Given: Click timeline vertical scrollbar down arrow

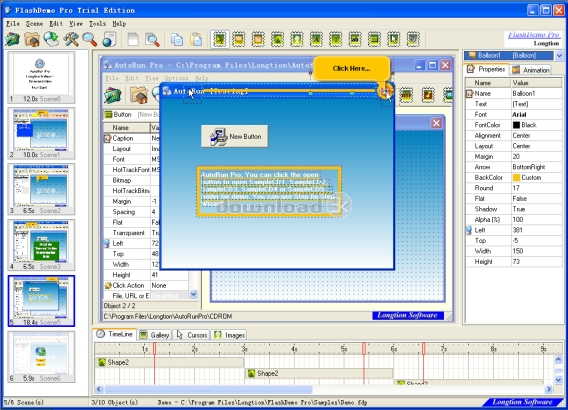Looking at the screenshot, I should coord(558,380).
